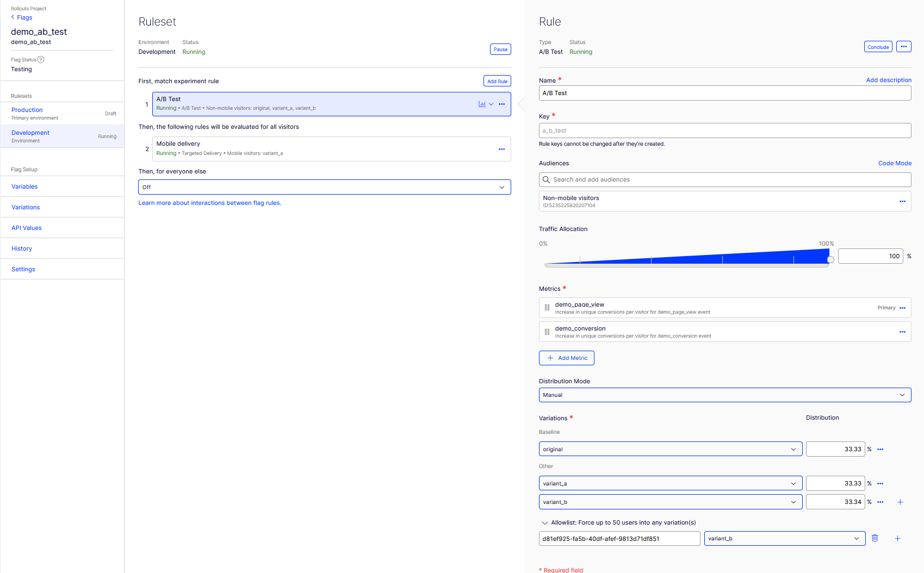Collapse the rule panel arrow
This screenshot has width=924, height=573.
[521, 104]
